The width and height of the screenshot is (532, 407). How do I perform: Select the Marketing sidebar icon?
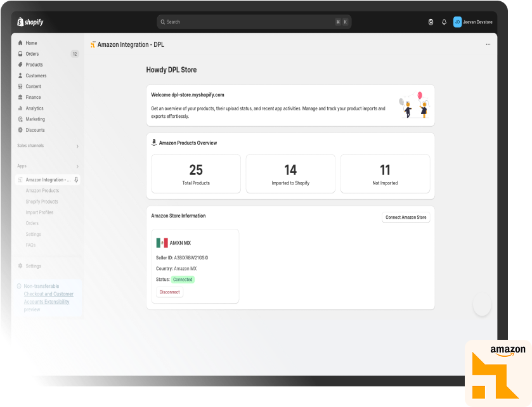[20, 119]
